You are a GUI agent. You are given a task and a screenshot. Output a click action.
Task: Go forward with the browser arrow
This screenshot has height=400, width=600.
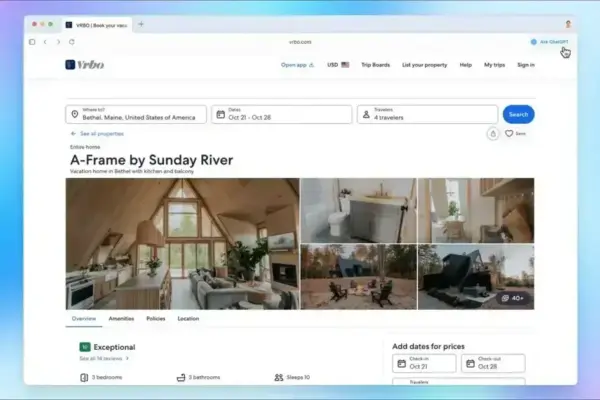click(58, 42)
